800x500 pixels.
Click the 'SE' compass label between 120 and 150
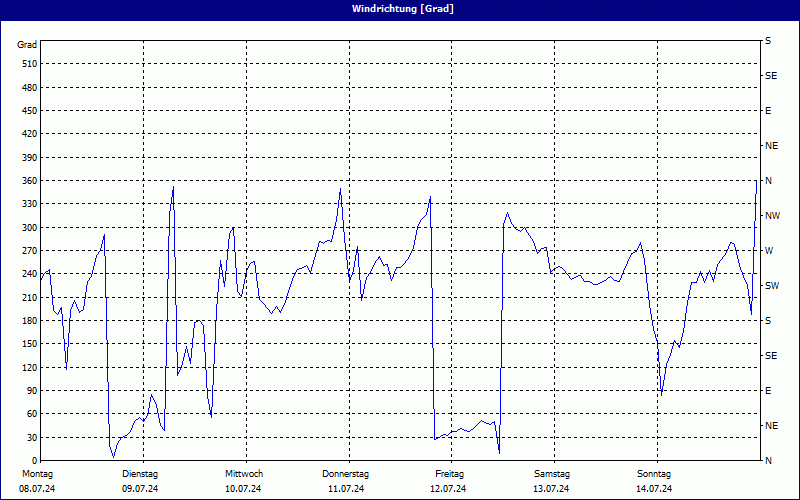771,356
